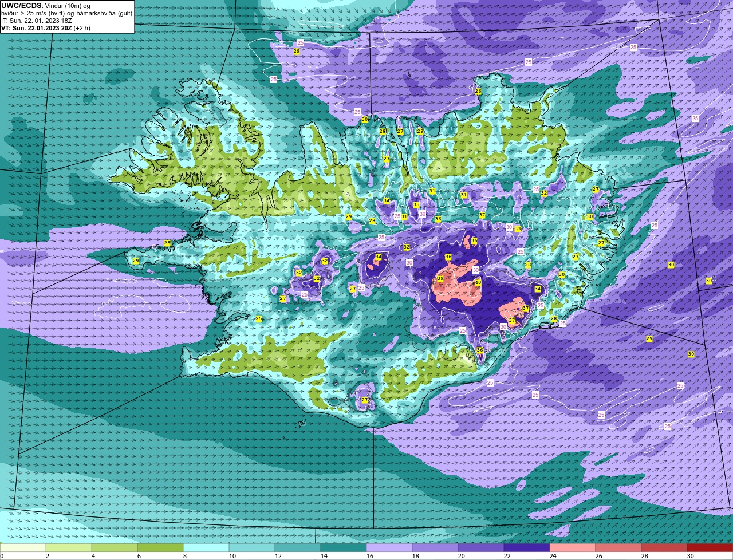Pick the 22–24 m/s dark indigo legend swatch
The height and width of the screenshot is (560, 733).
[527, 548]
